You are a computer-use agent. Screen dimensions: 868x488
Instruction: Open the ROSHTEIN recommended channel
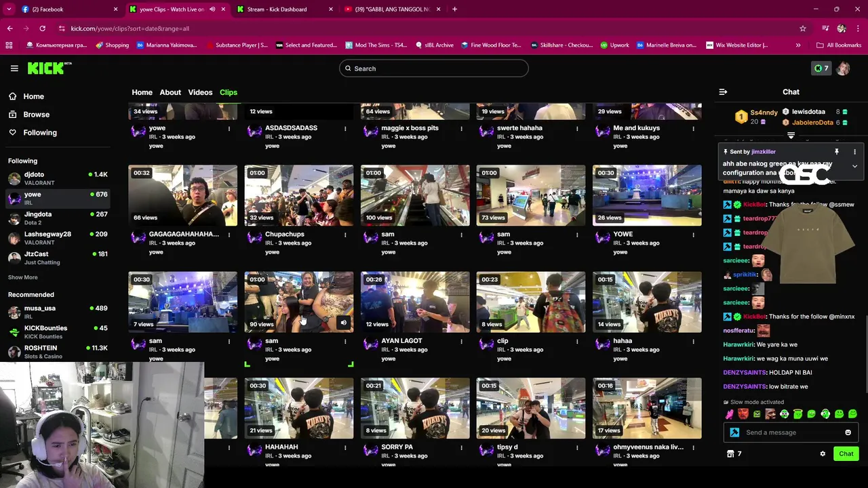pyautogui.click(x=58, y=352)
